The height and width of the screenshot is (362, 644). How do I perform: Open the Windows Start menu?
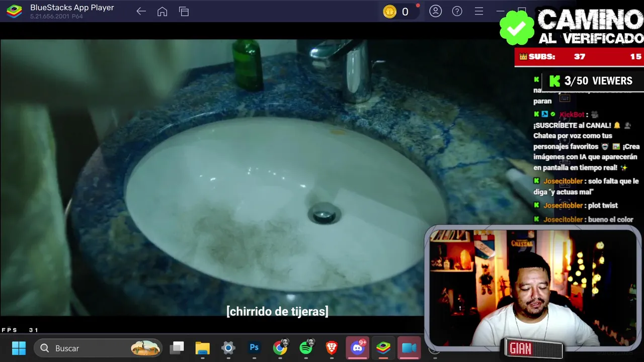tap(19, 348)
